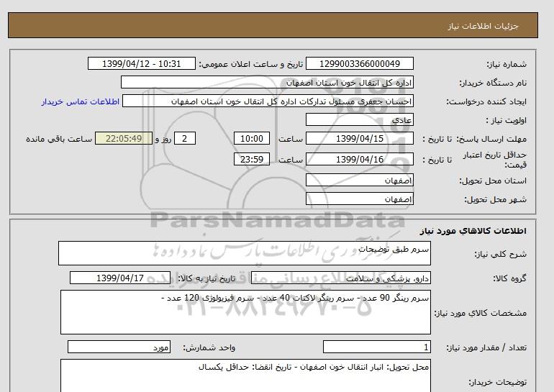Image resolution: width=554 pixels, height=392 pixels.
Task: Select the goods specifications text area
Action: (x=245, y=312)
